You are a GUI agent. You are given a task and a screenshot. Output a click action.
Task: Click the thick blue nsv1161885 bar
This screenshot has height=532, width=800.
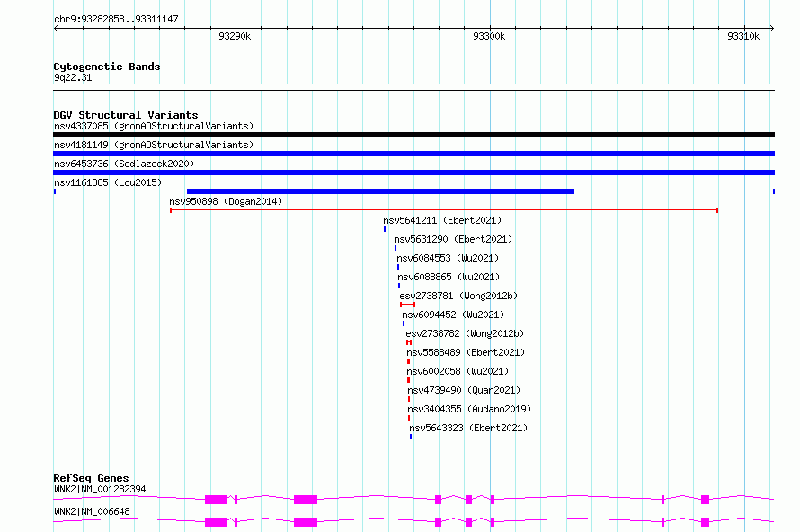coord(380,191)
